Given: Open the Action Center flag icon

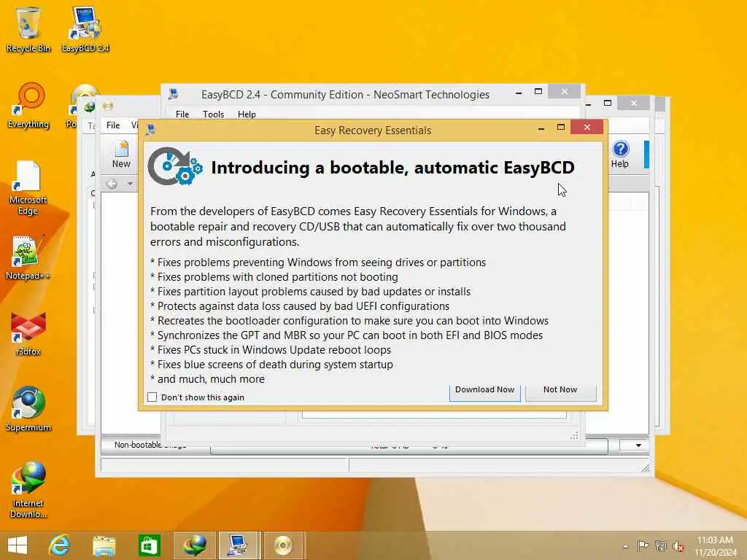Looking at the screenshot, I should pos(643,545).
